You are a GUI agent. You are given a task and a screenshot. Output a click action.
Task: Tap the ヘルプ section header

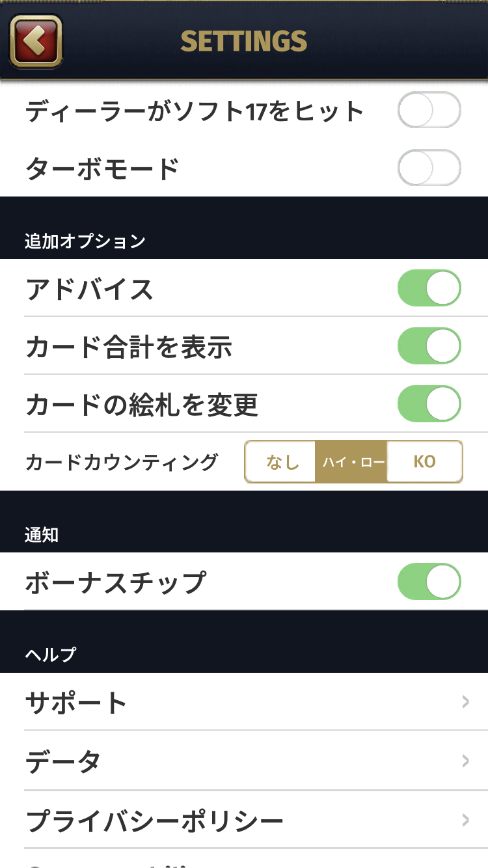(51, 654)
